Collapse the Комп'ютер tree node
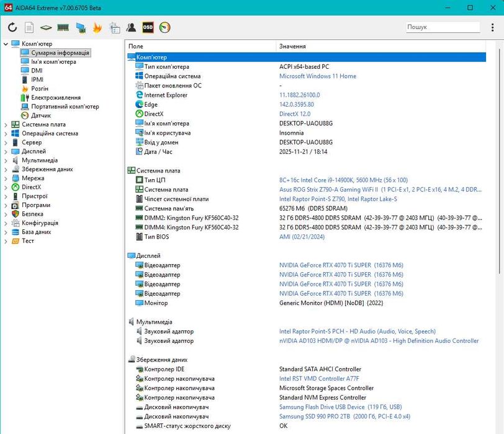This screenshot has width=504, height=434. pos(6,43)
